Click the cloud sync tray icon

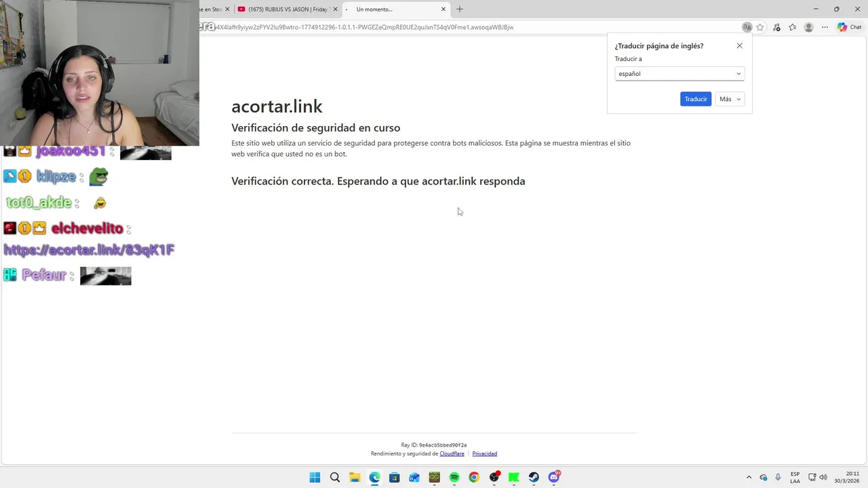764,477
